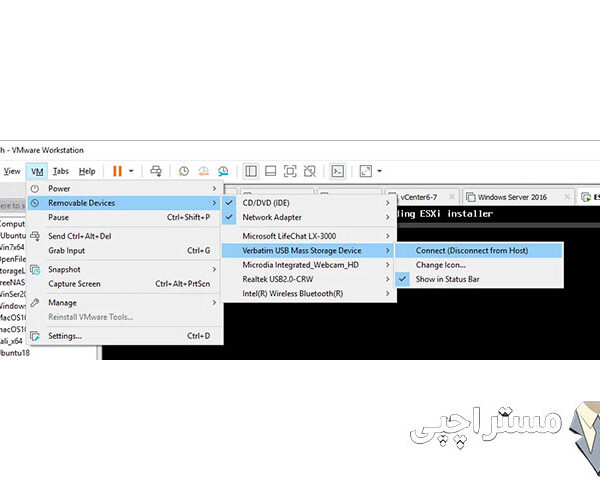Image resolution: width=600 pixels, height=500 pixels.
Task: Click the orange Suspend (pause) toolbar icon
Action: tap(117, 171)
